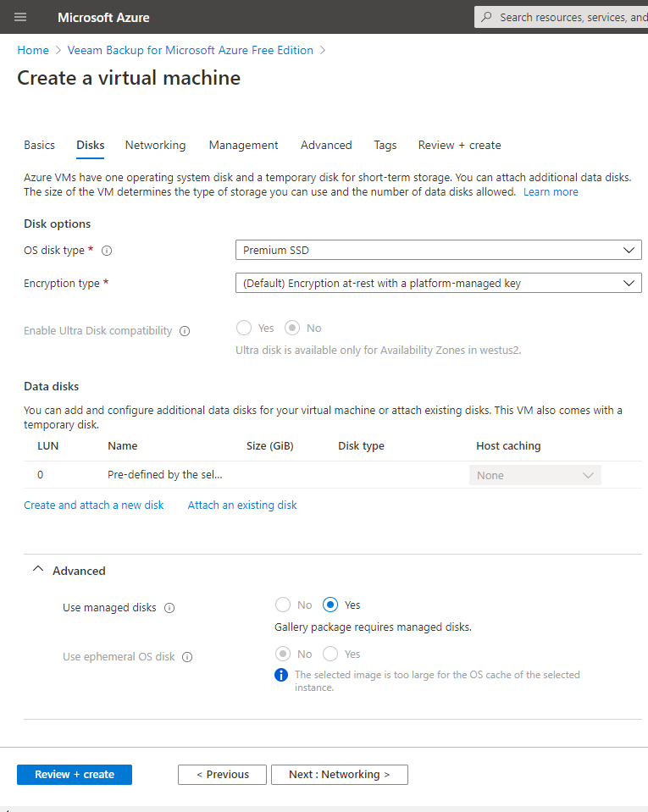Click the Home breadcrumb link

pos(33,51)
